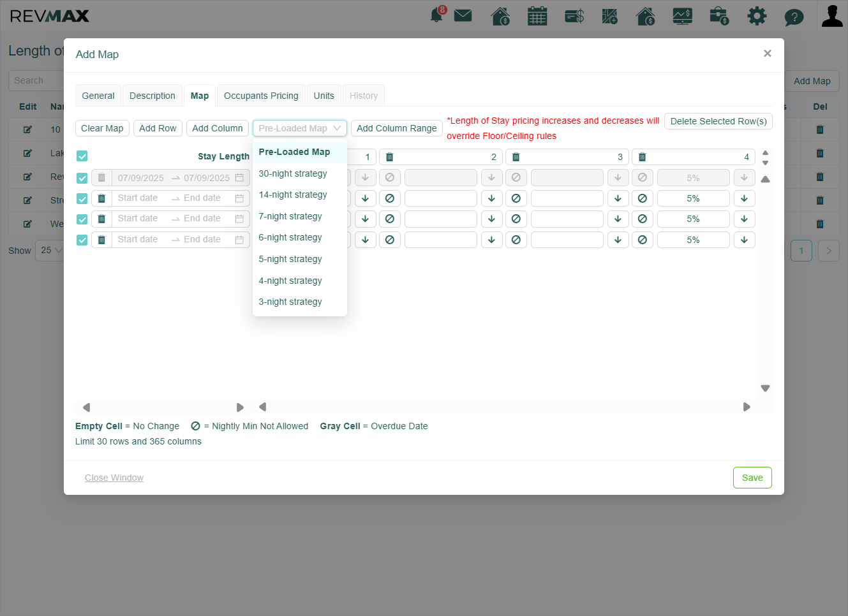Click the 07/09/2025 date range field
This screenshot has height=616, width=848.
[x=181, y=178]
